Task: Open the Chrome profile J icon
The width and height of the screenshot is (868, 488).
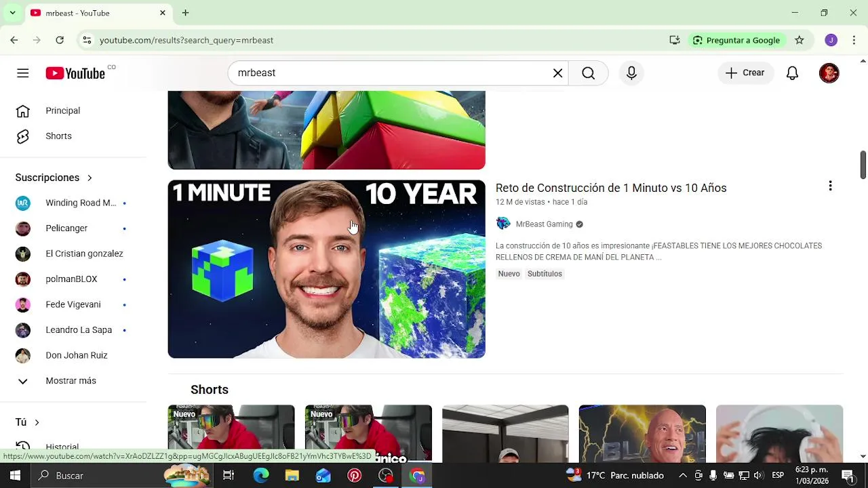Action: pos(831,40)
